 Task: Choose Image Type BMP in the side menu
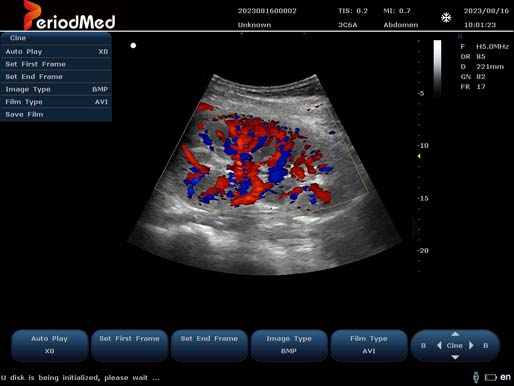click(56, 89)
